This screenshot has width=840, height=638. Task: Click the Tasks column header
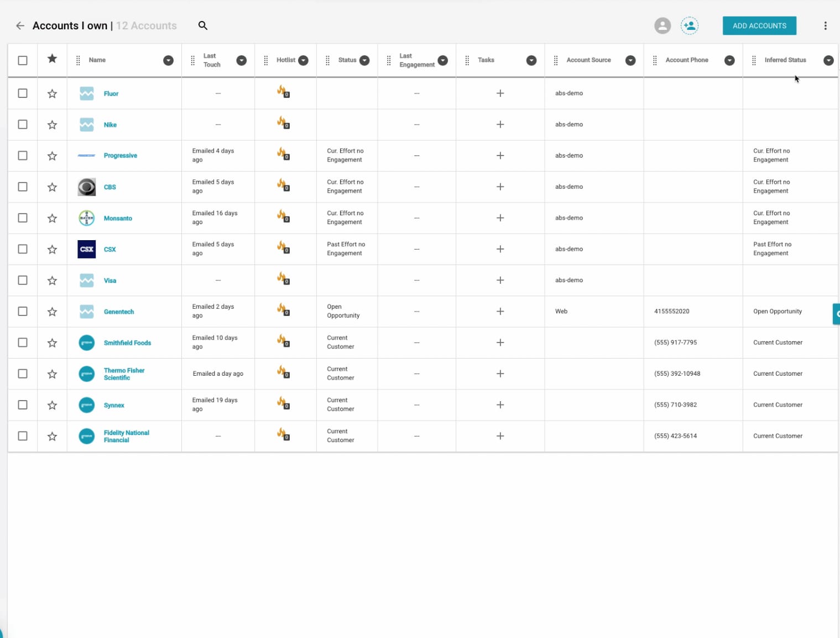[x=486, y=60]
